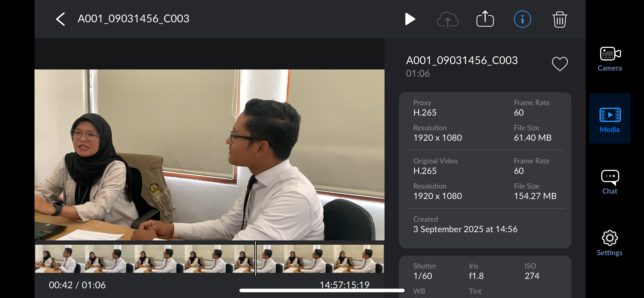
Task: Go back using the left chevron arrow
Action: click(60, 19)
